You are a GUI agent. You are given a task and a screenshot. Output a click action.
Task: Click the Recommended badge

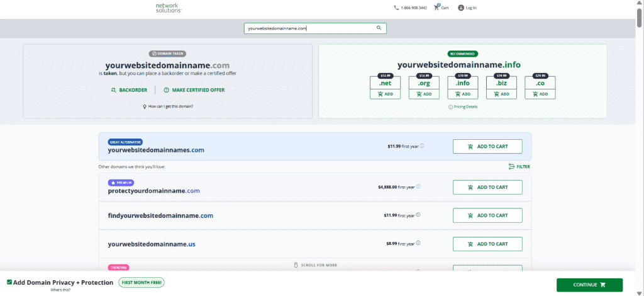[462, 54]
